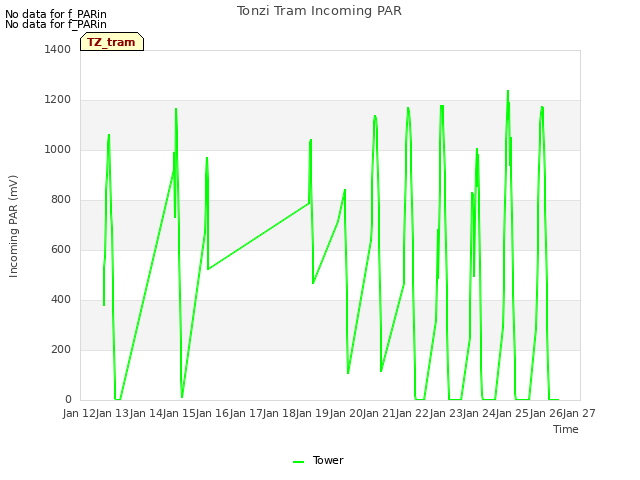
Task: Click the 400 y-axis tick label
Action: click(61, 300)
